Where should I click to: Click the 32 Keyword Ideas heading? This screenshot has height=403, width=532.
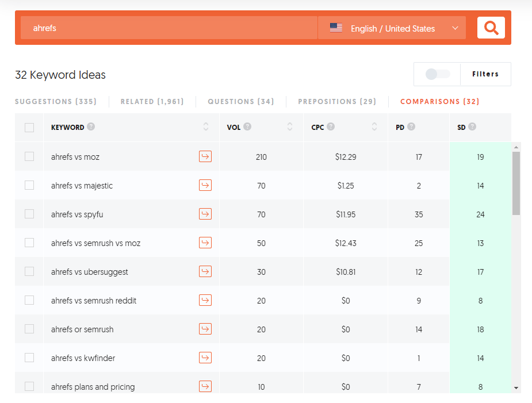(x=60, y=75)
